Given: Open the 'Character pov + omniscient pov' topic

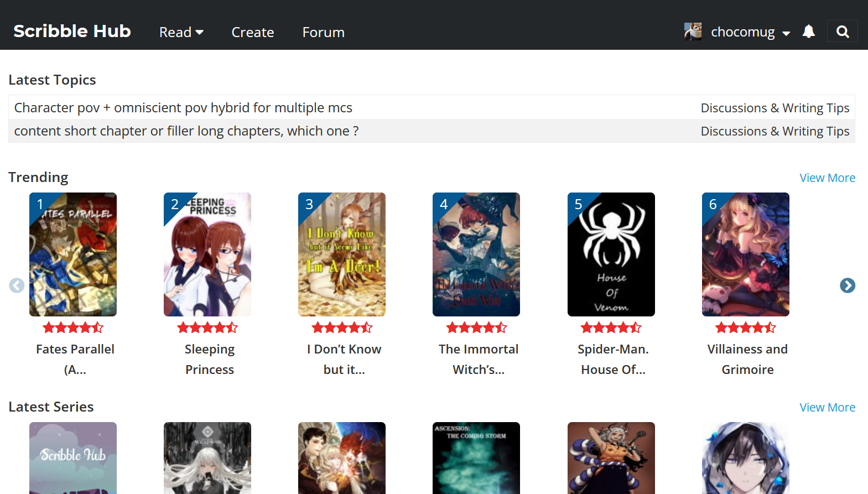Looking at the screenshot, I should tap(183, 108).
